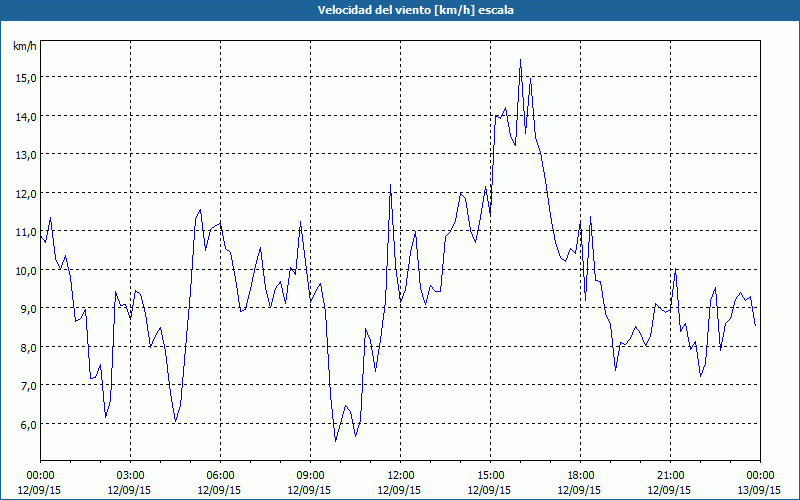Click the 6,0 y-axis value

coord(28,424)
